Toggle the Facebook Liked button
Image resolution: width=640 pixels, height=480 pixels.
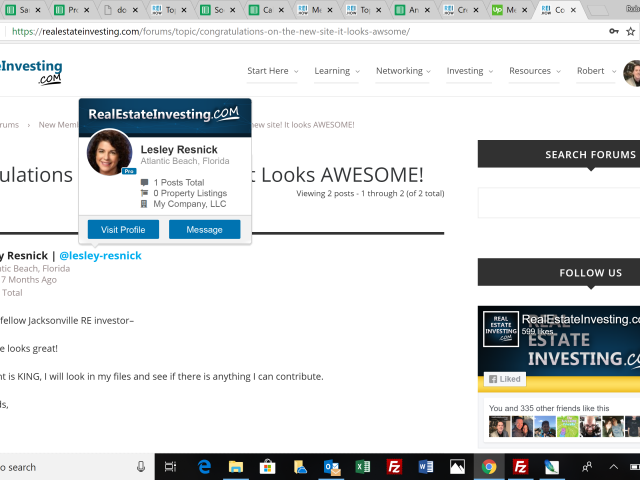(x=506, y=380)
